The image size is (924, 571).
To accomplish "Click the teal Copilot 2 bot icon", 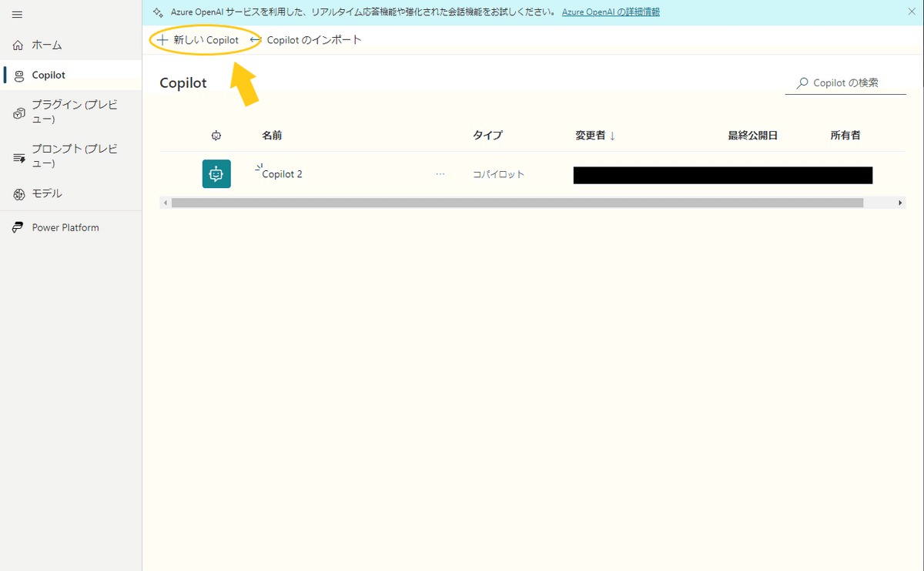I will (216, 174).
